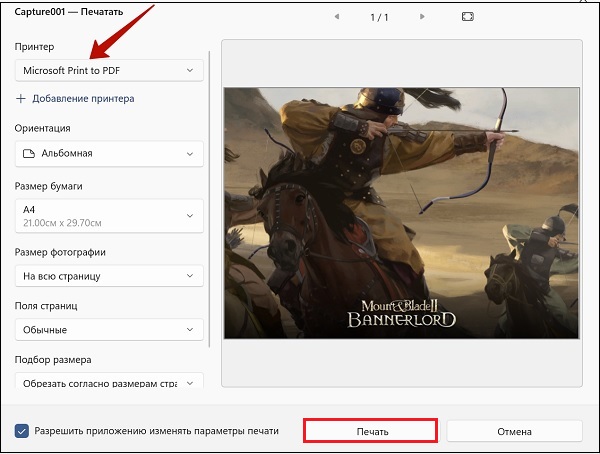
Task: Go to previous preview page arrow
Action: coord(337,16)
